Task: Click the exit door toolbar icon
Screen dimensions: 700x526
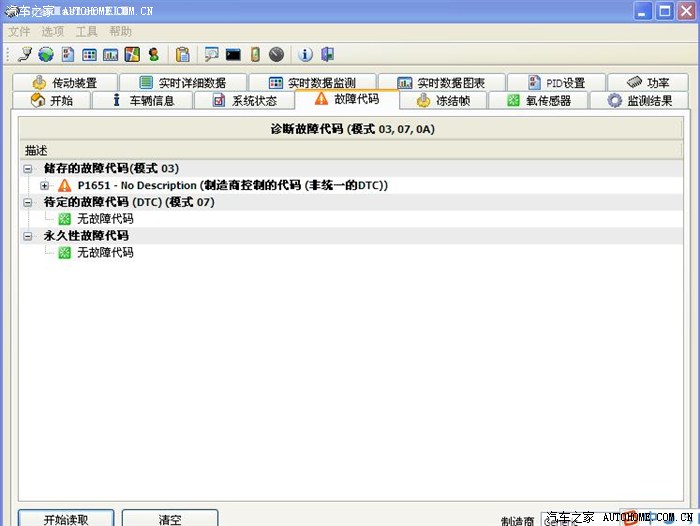Action: click(327, 54)
